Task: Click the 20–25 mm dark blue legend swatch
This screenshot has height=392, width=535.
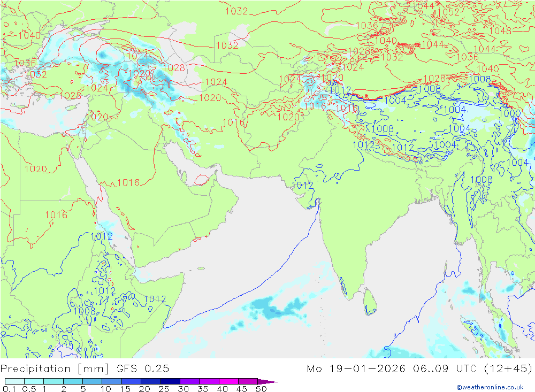Action: coord(150,381)
